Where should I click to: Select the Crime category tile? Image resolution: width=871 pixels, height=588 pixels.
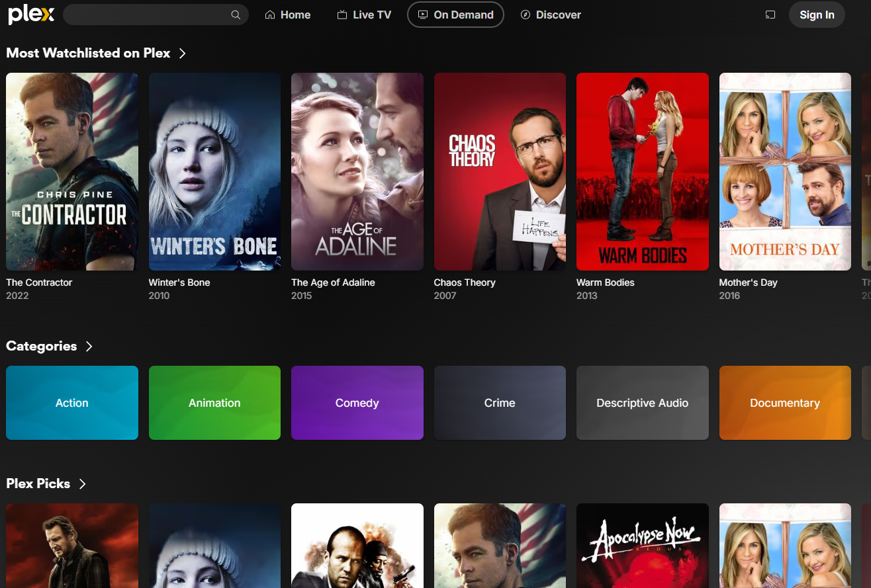pyautogui.click(x=500, y=403)
